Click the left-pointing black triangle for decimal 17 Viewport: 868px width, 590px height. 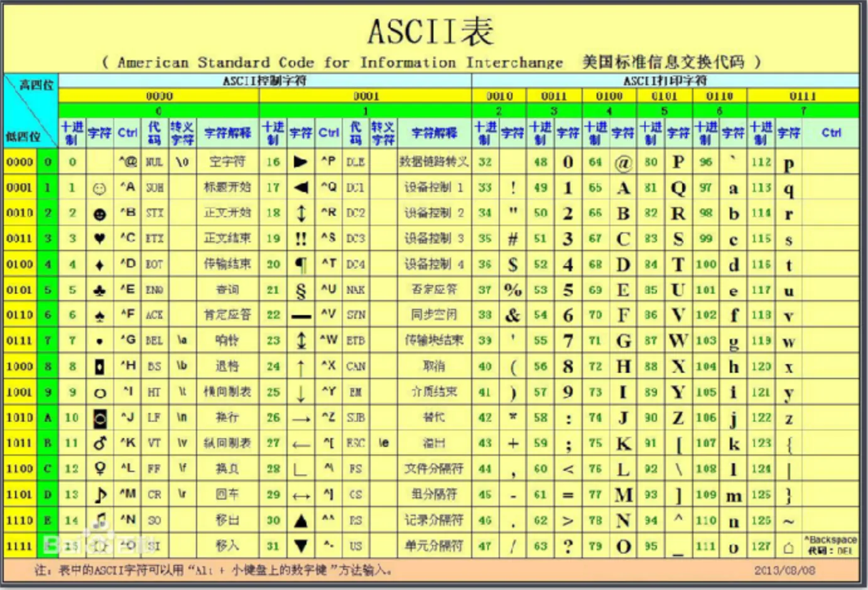click(x=301, y=188)
